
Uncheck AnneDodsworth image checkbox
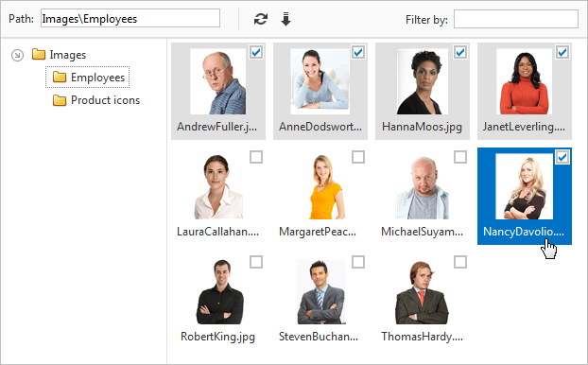[358, 52]
